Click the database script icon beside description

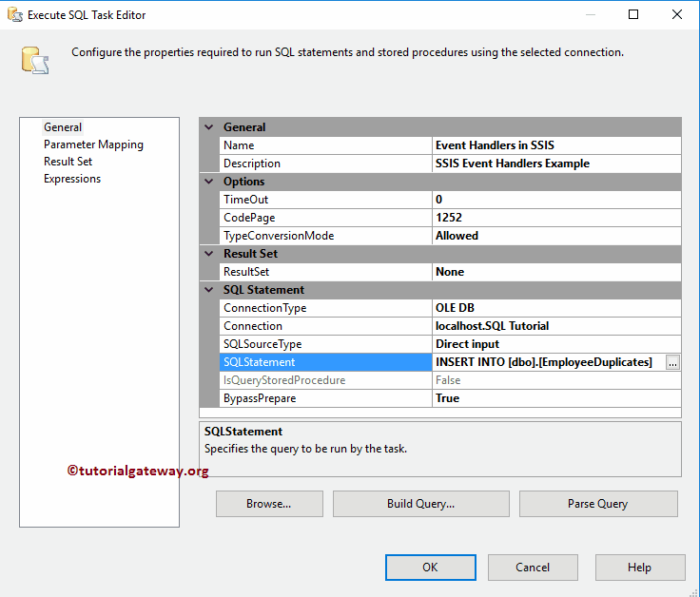(x=35, y=60)
